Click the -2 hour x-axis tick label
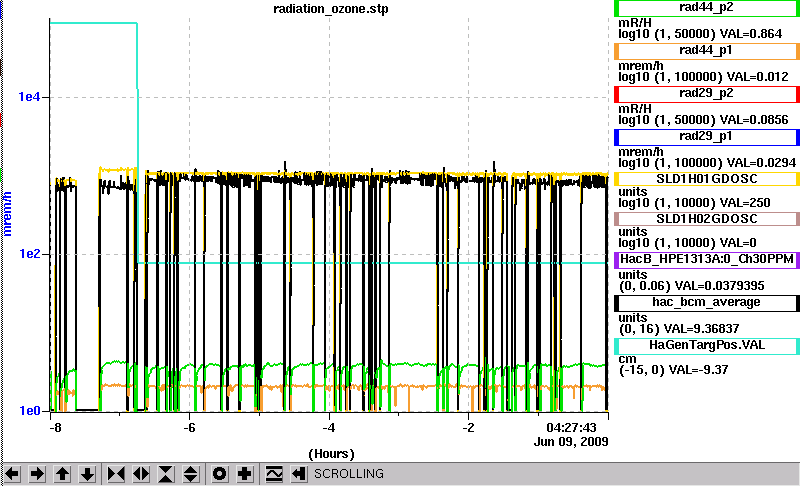 pos(468,427)
